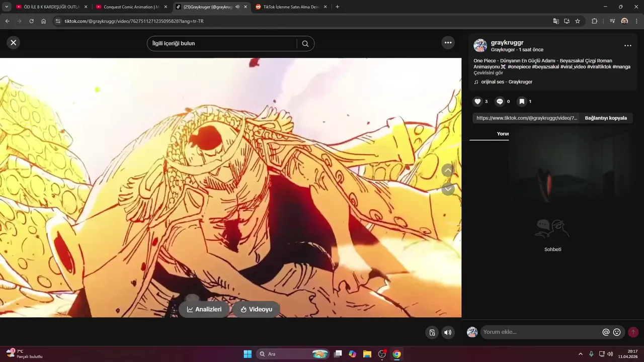Open the weather widget showing 7°C
Viewport: 644px width, 362px height.
pos(24,354)
